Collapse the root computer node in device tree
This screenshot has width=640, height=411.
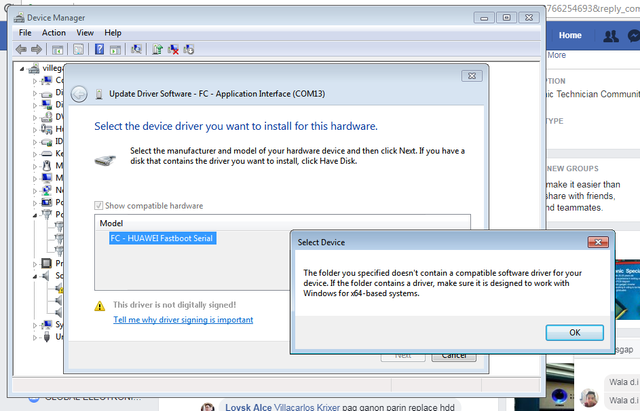point(22,69)
